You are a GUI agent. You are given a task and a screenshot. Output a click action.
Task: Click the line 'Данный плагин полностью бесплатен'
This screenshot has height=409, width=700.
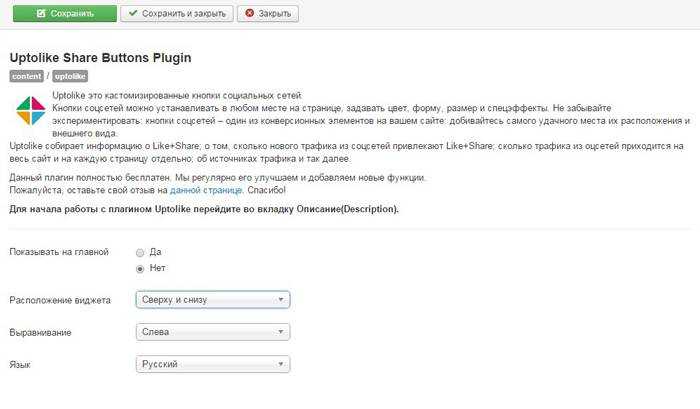217,178
